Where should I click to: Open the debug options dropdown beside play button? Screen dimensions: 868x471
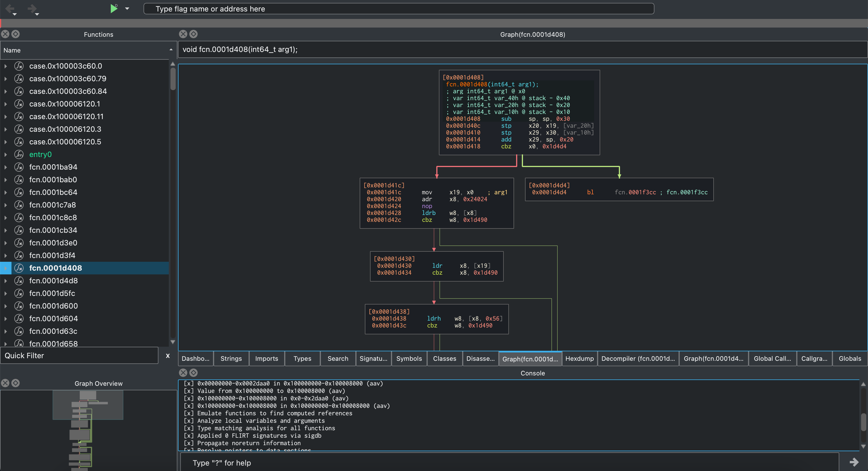click(x=127, y=8)
